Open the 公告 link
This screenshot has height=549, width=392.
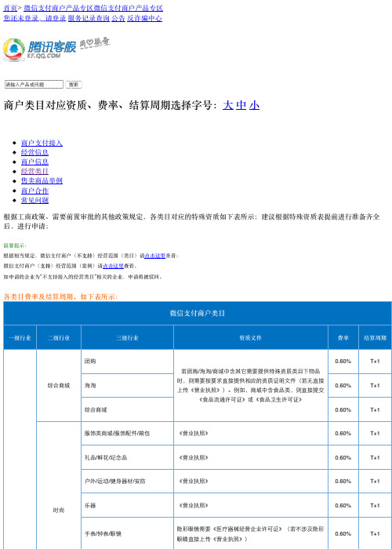point(118,18)
